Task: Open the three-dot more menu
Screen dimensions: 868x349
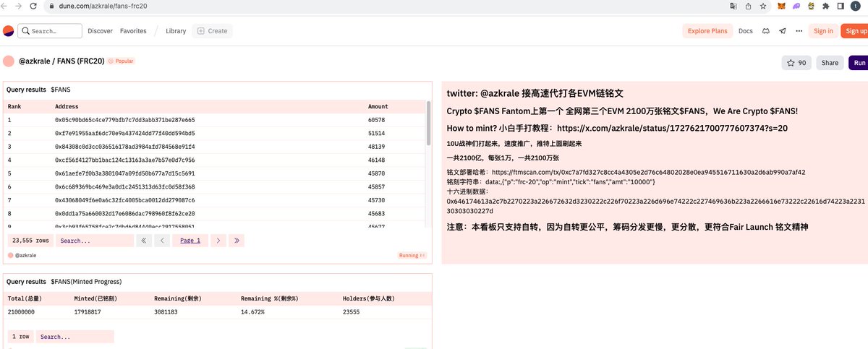Action: tap(799, 31)
